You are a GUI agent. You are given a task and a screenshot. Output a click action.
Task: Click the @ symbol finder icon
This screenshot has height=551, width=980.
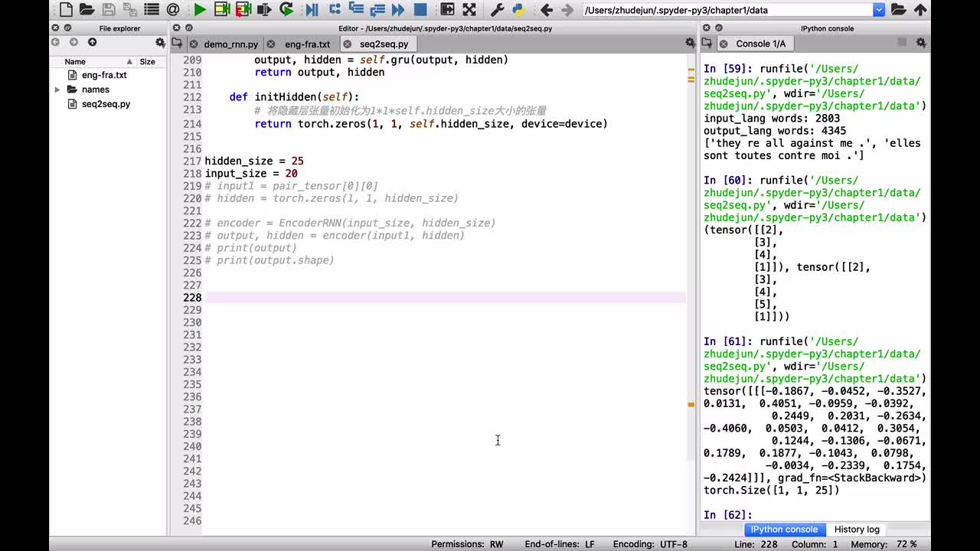pos(173,10)
